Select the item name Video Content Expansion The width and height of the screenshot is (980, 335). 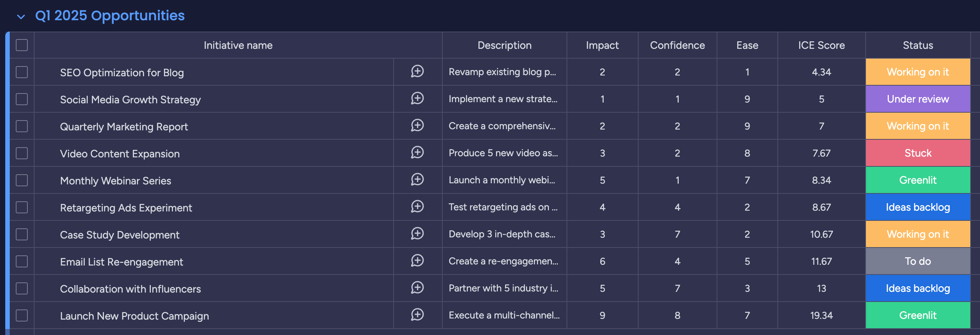pos(120,153)
